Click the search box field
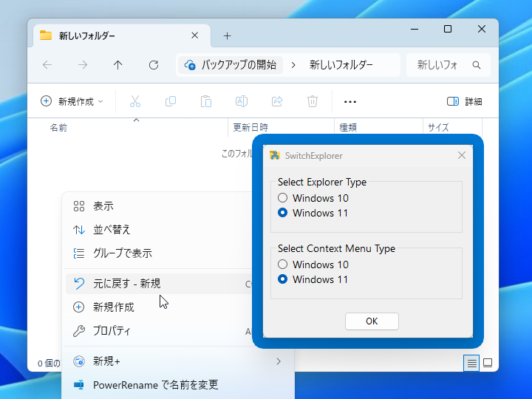Viewport: 532px width, 399px height. (x=449, y=65)
